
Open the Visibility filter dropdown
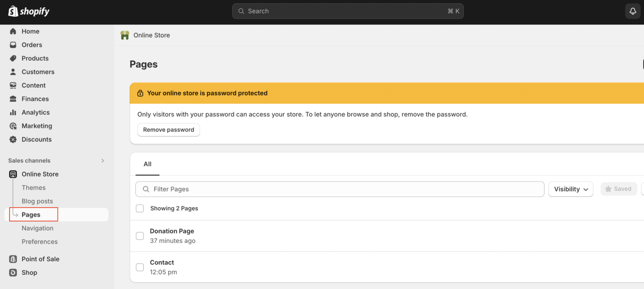click(x=571, y=189)
